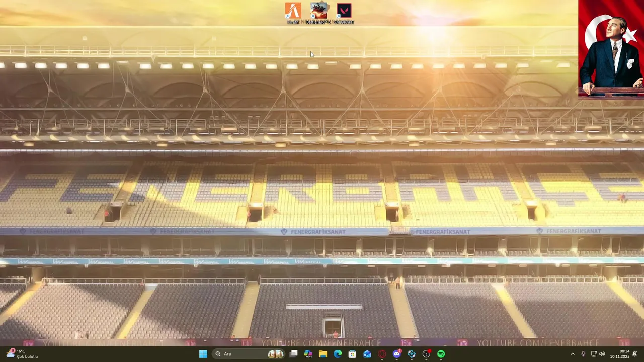
Task: Open the clock showing 00:14
Action: [620, 354]
